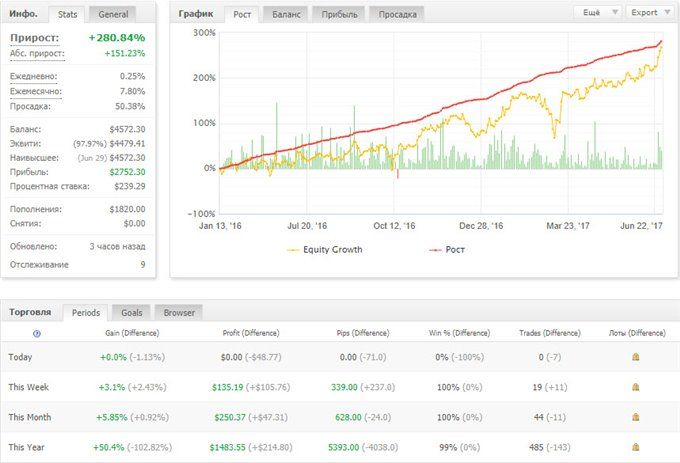Open the Export dropdown menu
The height and width of the screenshot is (463, 680).
pyautogui.click(x=649, y=13)
